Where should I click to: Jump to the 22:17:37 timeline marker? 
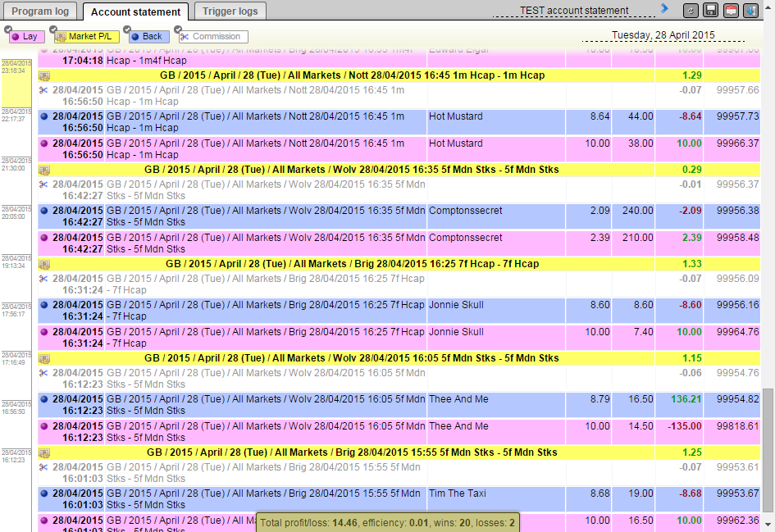point(16,116)
